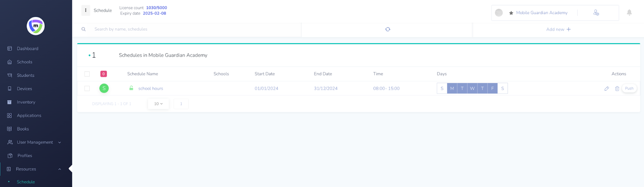Click the edit pencil icon for school hours
The height and width of the screenshot is (187, 644).
(x=607, y=89)
